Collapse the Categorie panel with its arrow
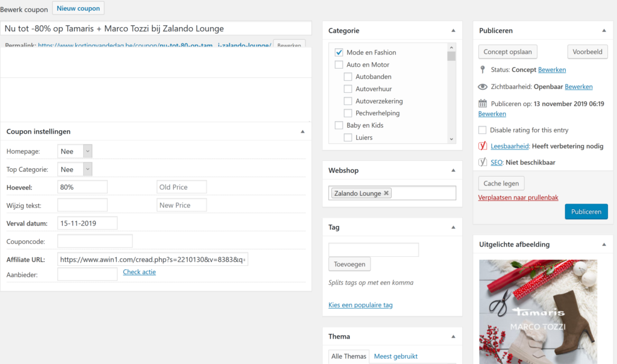The width and height of the screenshot is (617, 364). point(453,30)
